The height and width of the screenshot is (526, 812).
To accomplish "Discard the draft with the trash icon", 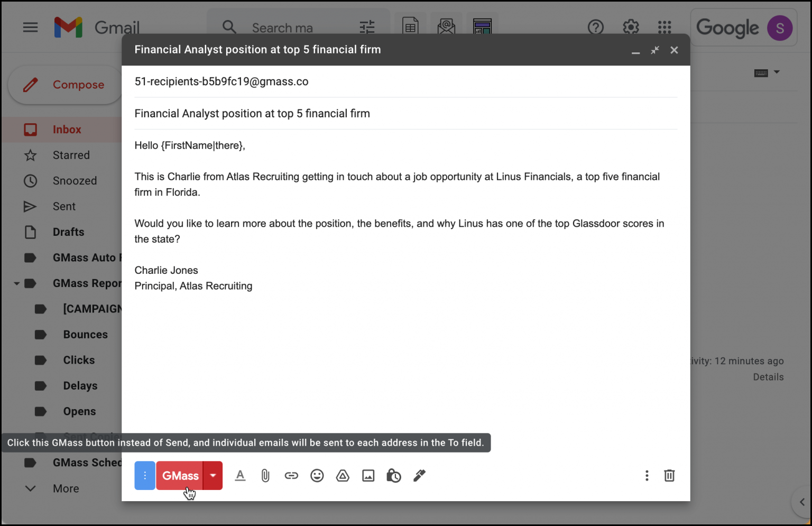I will 669,475.
